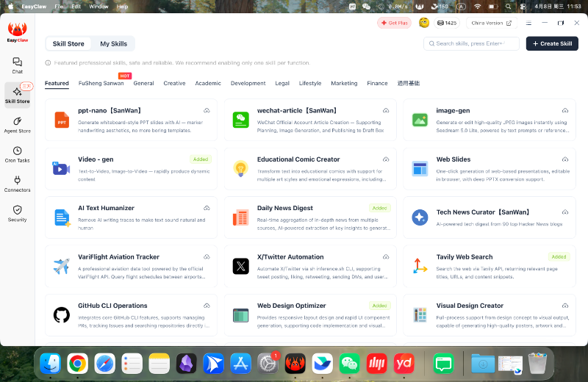Select Skill Store sidebar icon
The width and height of the screenshot is (588, 382).
point(17,95)
